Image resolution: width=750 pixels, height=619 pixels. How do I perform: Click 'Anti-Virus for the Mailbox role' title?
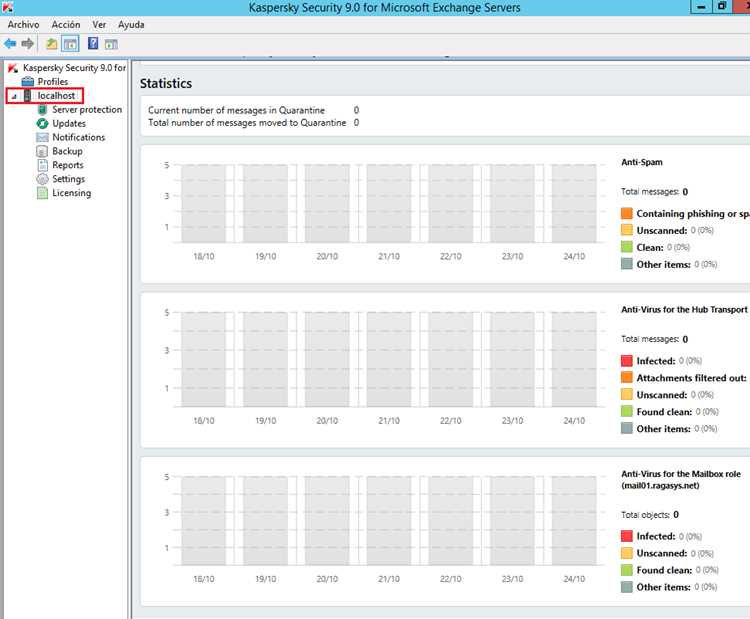point(681,474)
